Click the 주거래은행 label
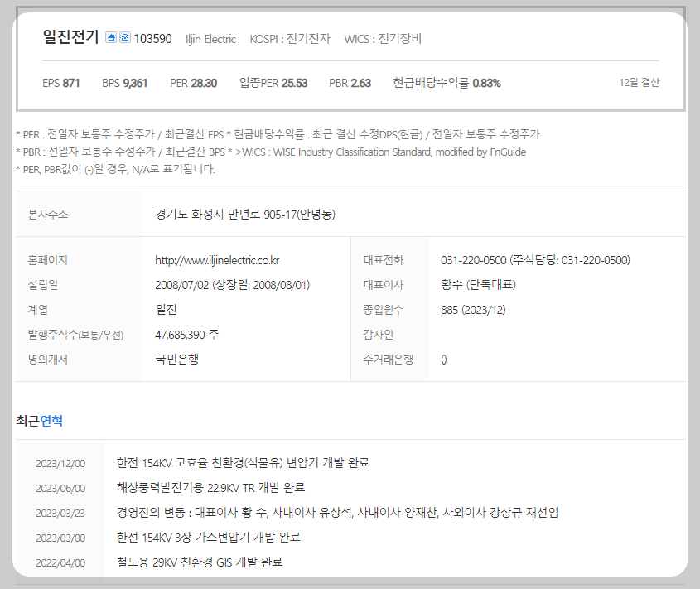The height and width of the screenshot is (589, 700). (x=388, y=360)
